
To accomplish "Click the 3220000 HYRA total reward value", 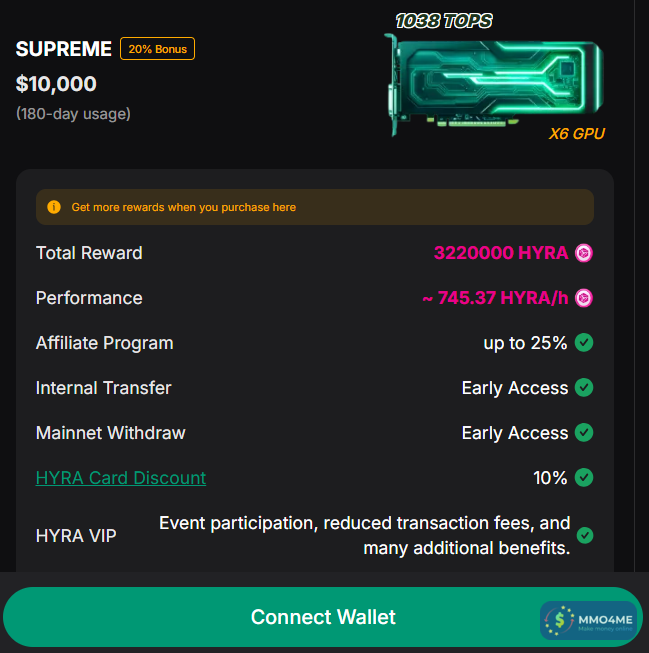I will (x=501, y=253).
